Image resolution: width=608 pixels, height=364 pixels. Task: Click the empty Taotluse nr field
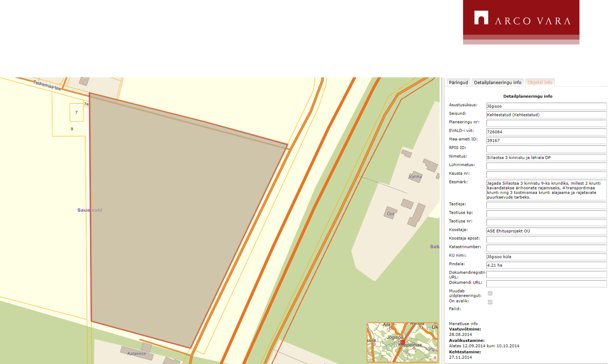[x=546, y=222]
